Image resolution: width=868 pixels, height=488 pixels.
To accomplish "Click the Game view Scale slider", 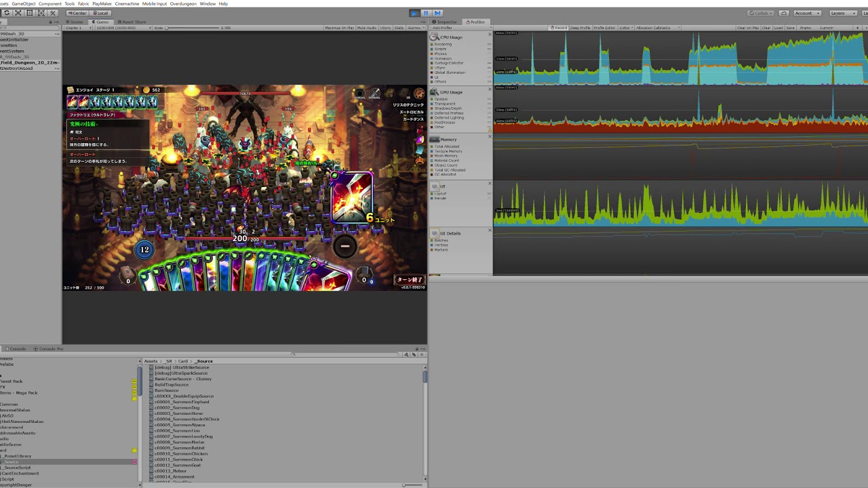I will pyautogui.click(x=193, y=28).
